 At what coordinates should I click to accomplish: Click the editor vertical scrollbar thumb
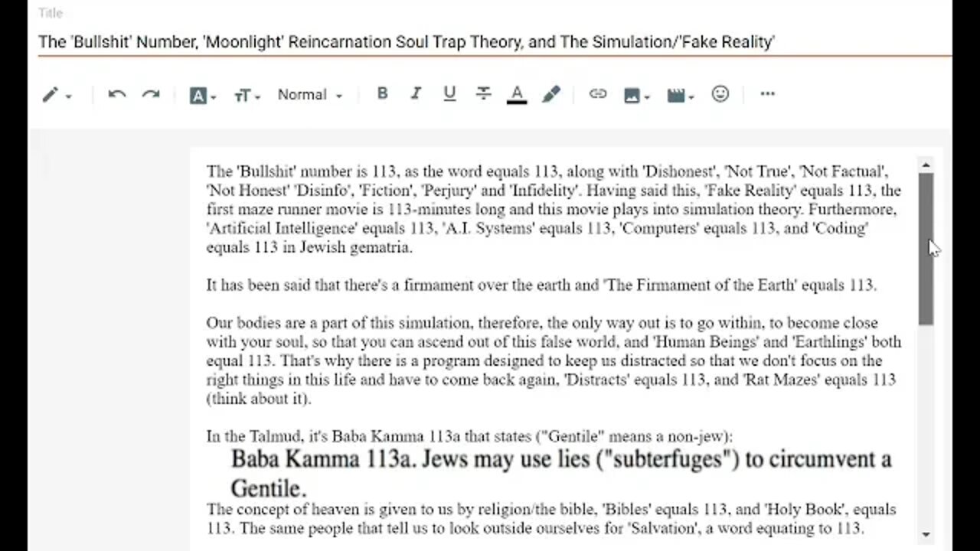926,249
